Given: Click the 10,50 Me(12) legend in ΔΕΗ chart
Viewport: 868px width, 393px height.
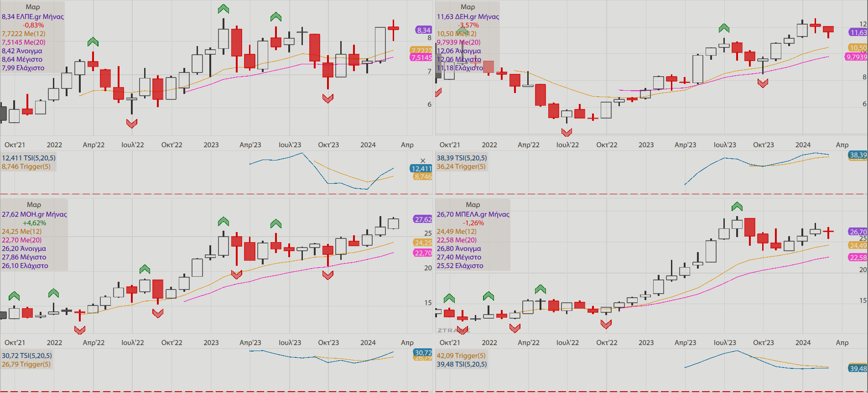Looking at the screenshot, I should click(457, 34).
